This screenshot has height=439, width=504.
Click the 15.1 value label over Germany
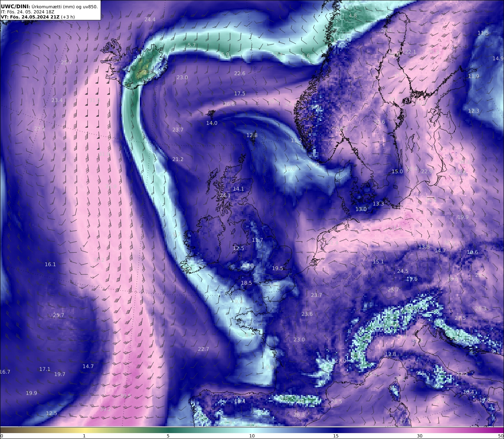click(x=378, y=262)
